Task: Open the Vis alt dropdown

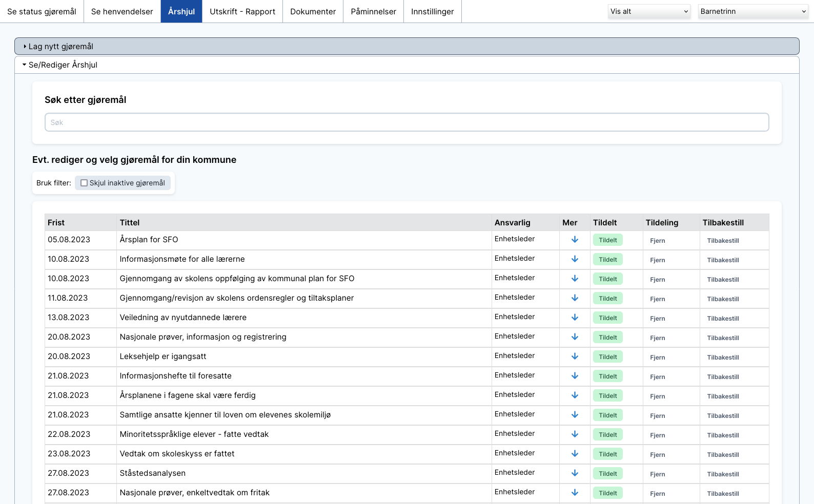Action: point(649,11)
